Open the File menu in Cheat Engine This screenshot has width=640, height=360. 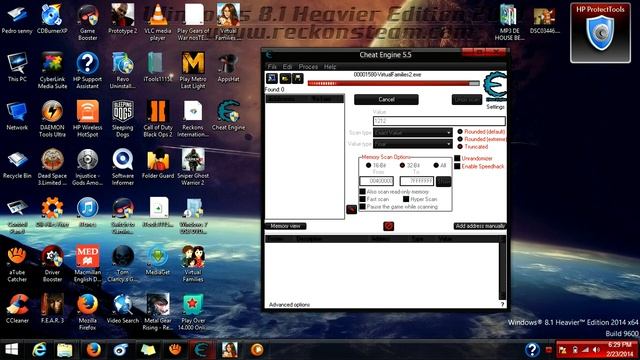(x=272, y=67)
